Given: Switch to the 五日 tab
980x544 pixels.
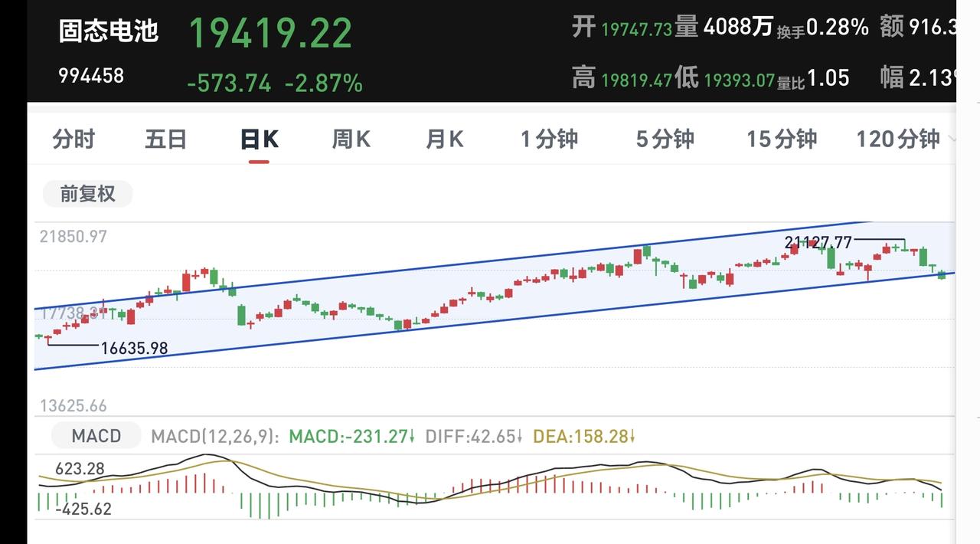Looking at the screenshot, I should [x=166, y=139].
